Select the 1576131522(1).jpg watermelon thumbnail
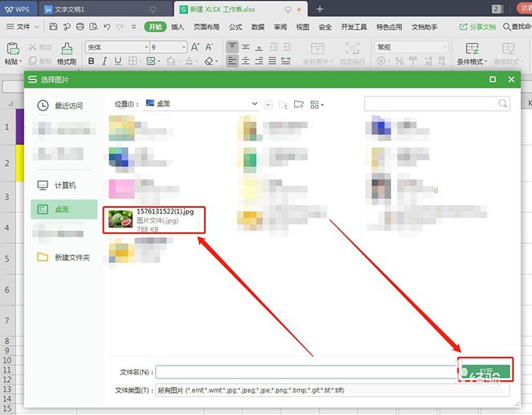This screenshot has height=415, width=532. tap(120, 219)
